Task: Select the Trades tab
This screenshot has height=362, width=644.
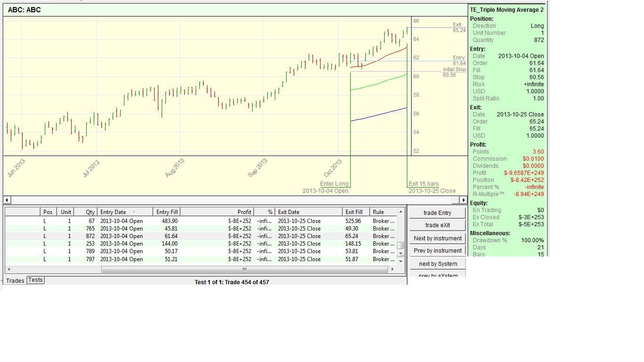Action: (x=15, y=280)
